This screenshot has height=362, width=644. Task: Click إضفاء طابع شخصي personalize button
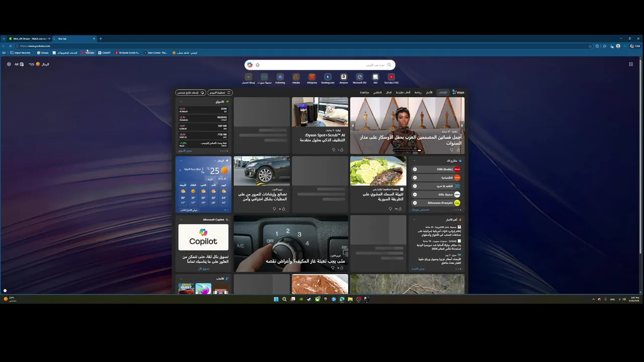pyautogui.click(x=191, y=93)
